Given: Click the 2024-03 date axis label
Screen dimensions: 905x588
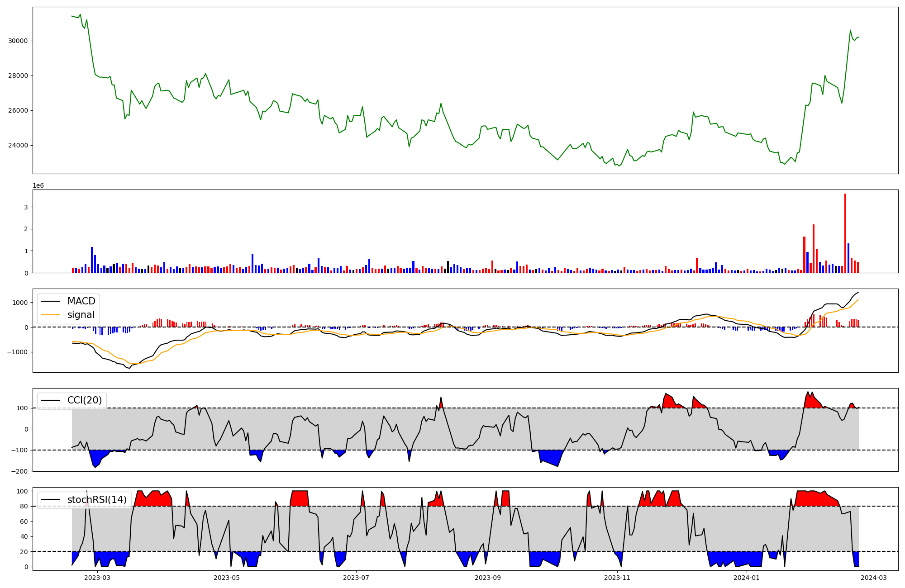Looking at the screenshot, I should 874,578.
